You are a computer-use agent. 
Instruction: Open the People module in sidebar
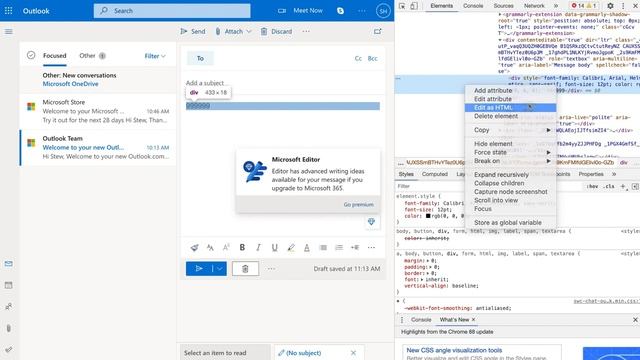(9, 307)
